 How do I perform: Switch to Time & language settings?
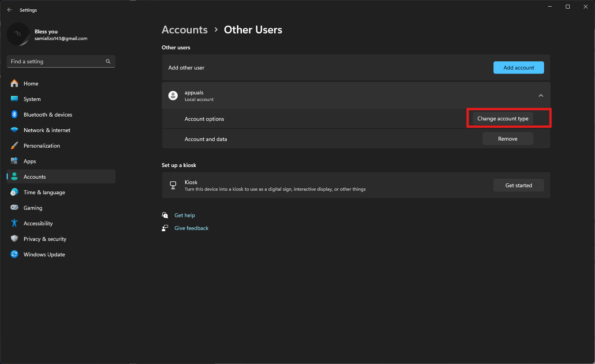tap(44, 192)
